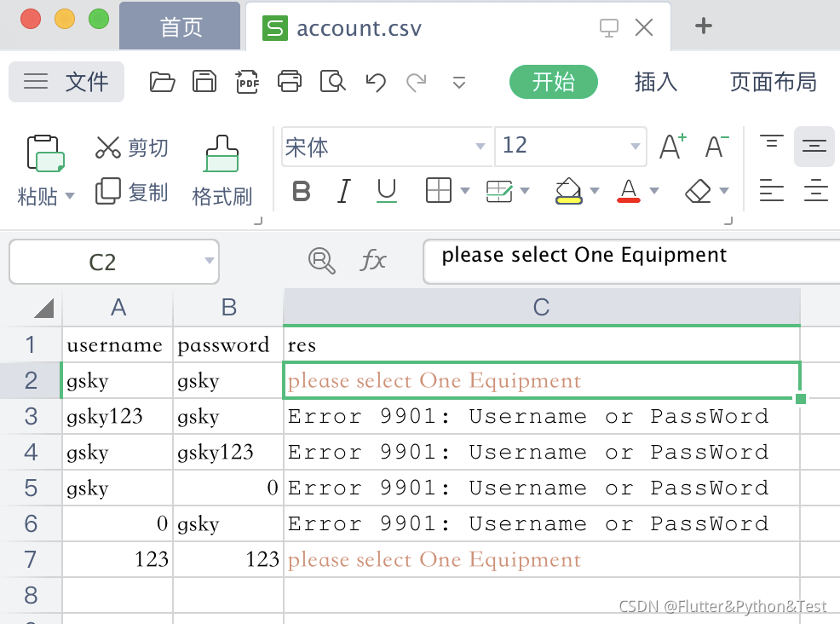840x624 pixels.
Task: Switch to the 页面布局 ribbon tab
Action: pos(773,82)
